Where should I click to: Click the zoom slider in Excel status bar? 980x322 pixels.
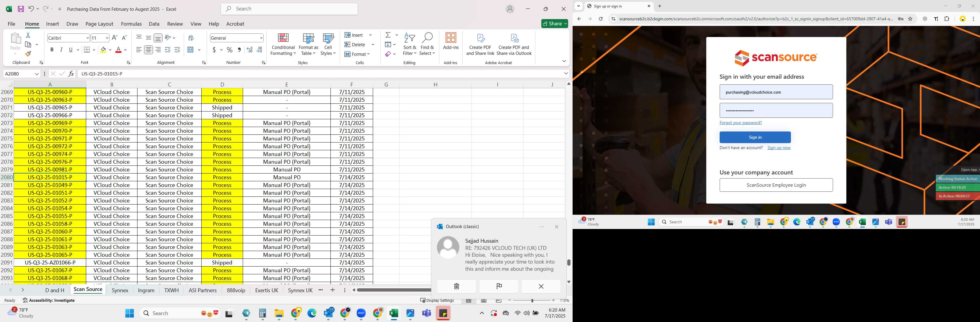coord(532,300)
